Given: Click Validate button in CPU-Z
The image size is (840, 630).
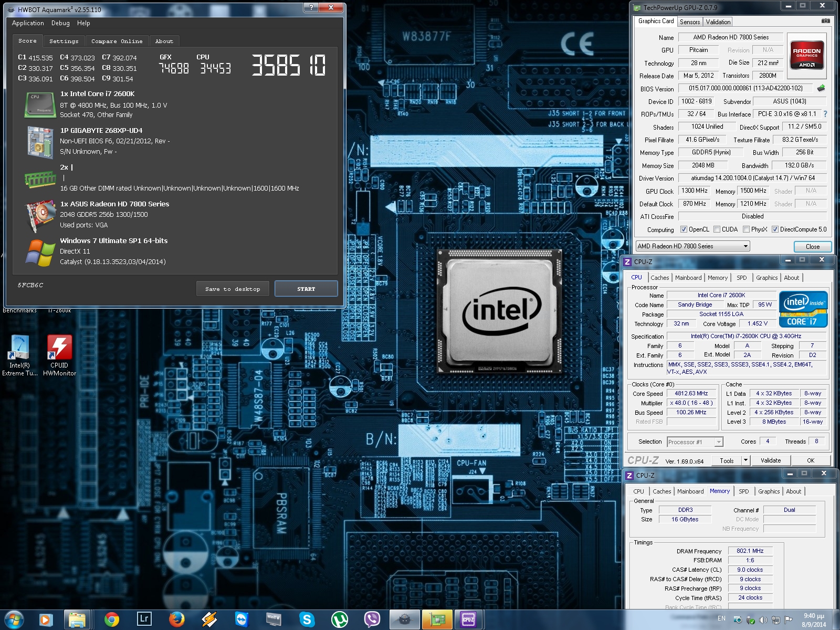Looking at the screenshot, I should pos(771,460).
